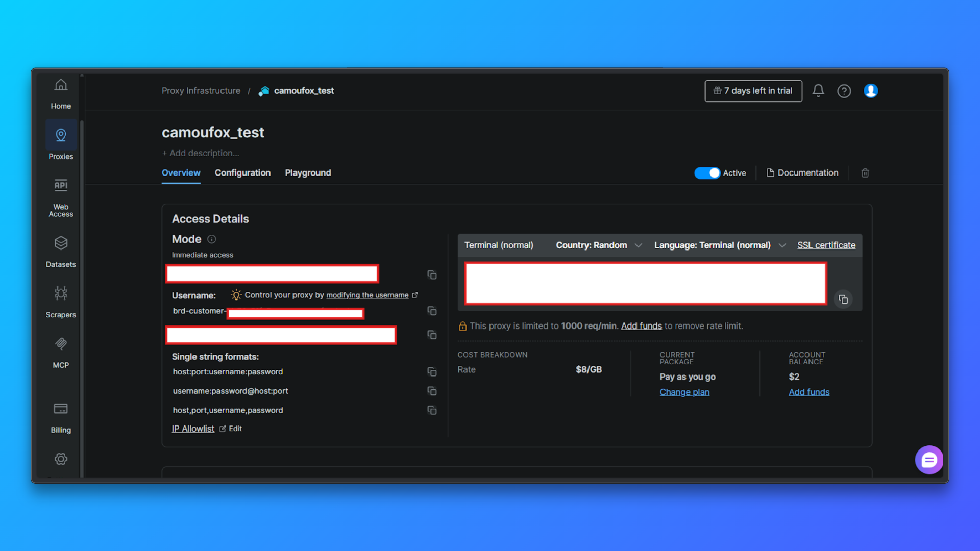Open the notifications bell
The height and width of the screenshot is (551, 980).
point(819,91)
